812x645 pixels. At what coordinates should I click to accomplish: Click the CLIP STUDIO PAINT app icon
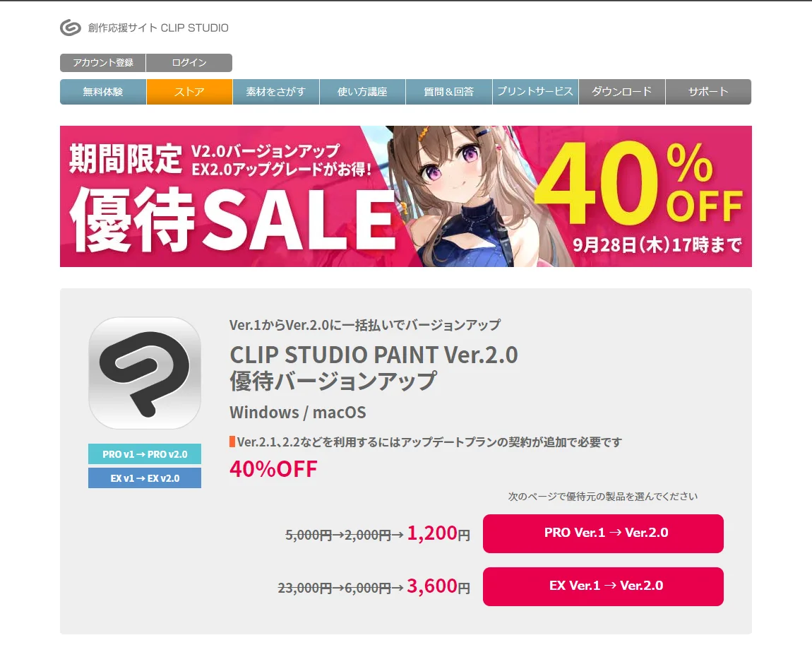coord(145,373)
